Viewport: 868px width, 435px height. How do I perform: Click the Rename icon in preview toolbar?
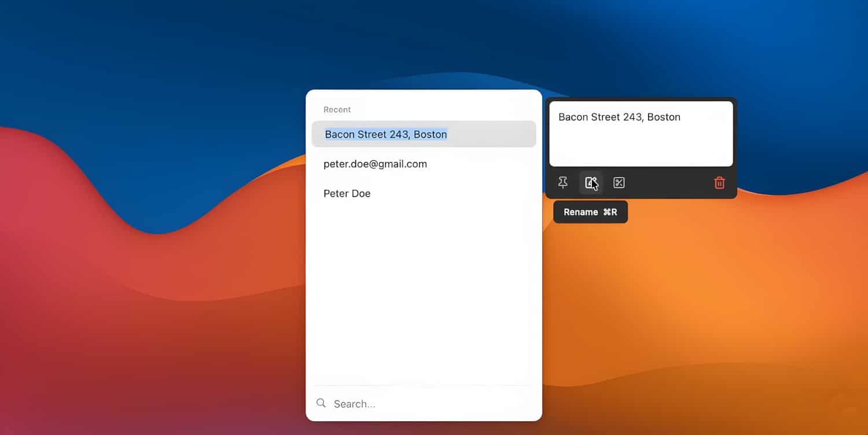pos(590,183)
